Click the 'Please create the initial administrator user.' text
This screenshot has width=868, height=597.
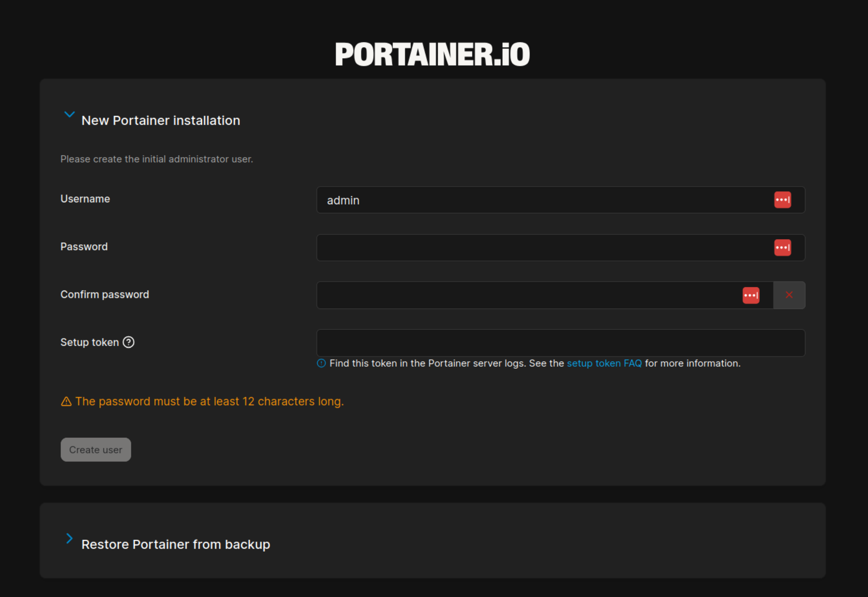pos(157,159)
